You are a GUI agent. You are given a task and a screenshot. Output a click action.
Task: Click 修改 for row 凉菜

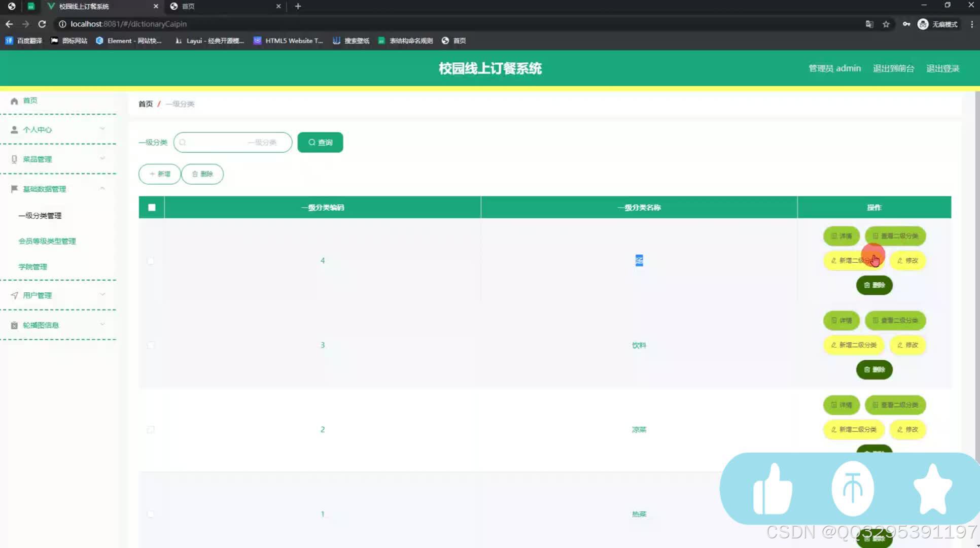(x=908, y=430)
